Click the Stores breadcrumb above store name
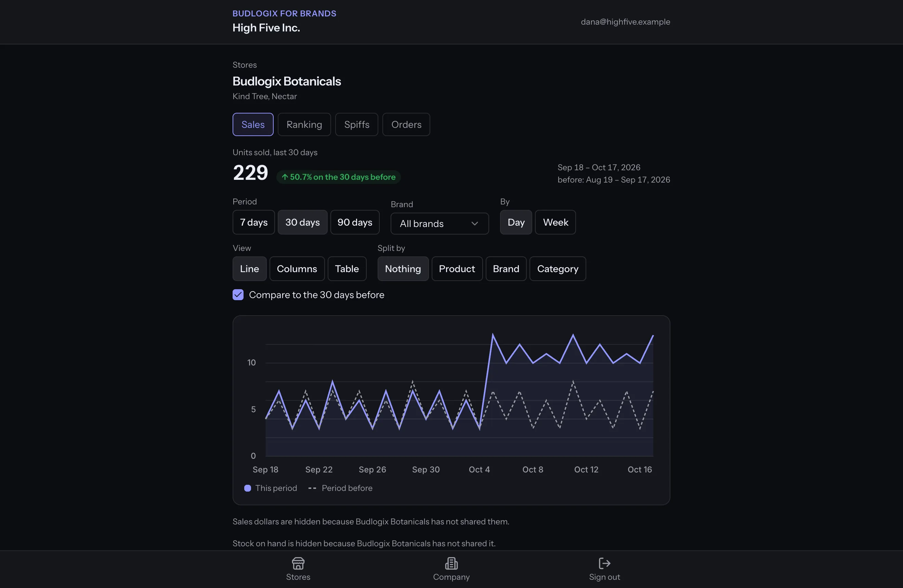The image size is (903, 588). tap(244, 65)
